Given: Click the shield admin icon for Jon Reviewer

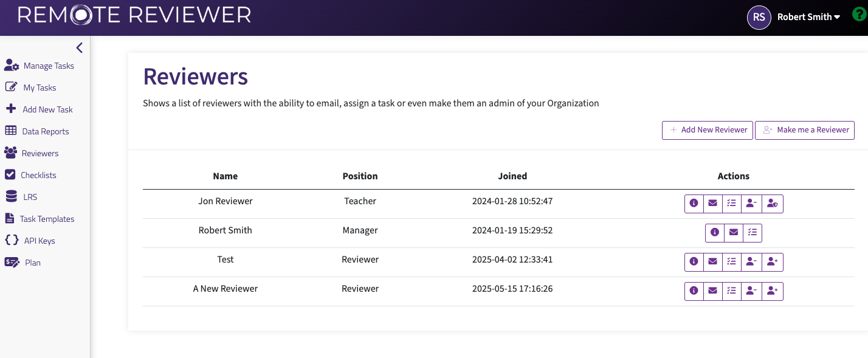Looking at the screenshot, I should 772,204.
